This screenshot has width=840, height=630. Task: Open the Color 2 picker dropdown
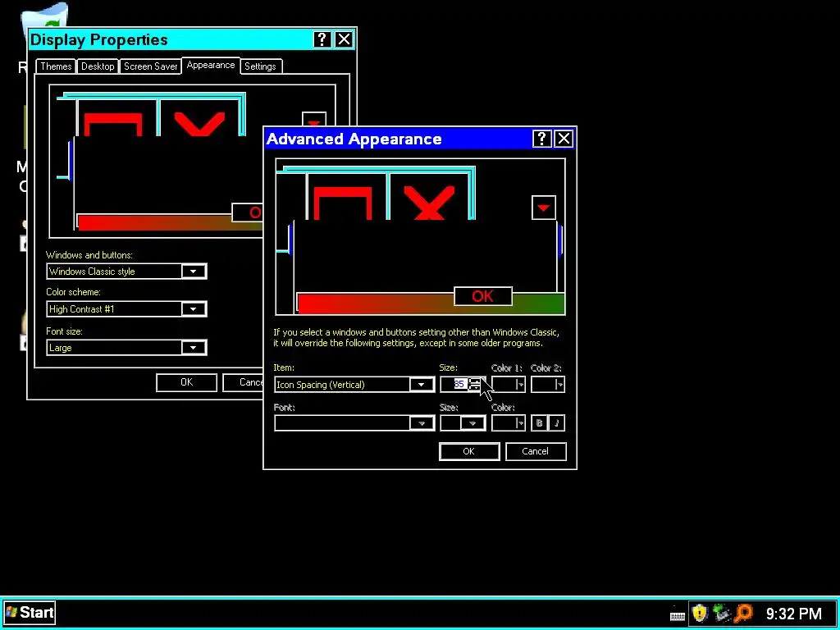547,385
